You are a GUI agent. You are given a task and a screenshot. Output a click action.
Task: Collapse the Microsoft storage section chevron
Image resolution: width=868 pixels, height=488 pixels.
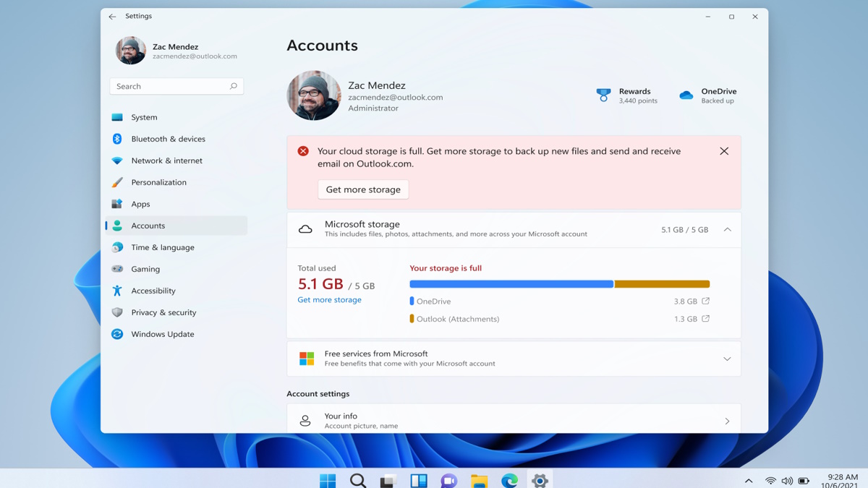coord(728,230)
